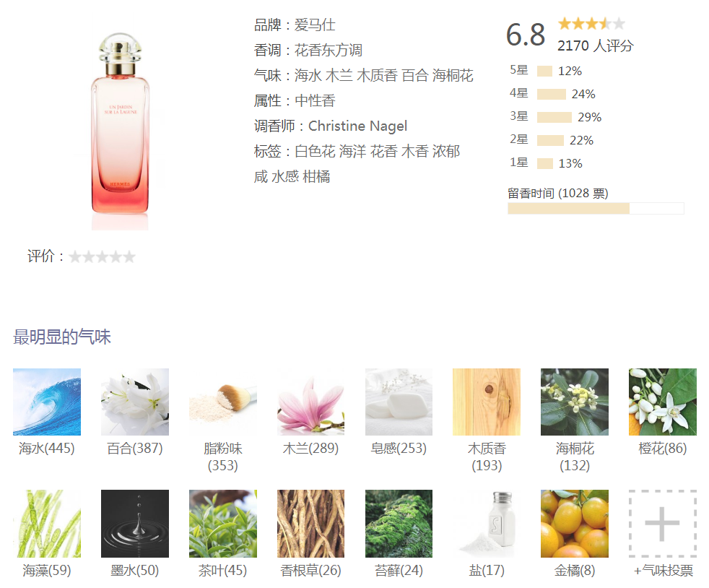Screen dimensions: 709x588
Task: Click the 茶叶 tea leaves image
Action: coord(223,523)
